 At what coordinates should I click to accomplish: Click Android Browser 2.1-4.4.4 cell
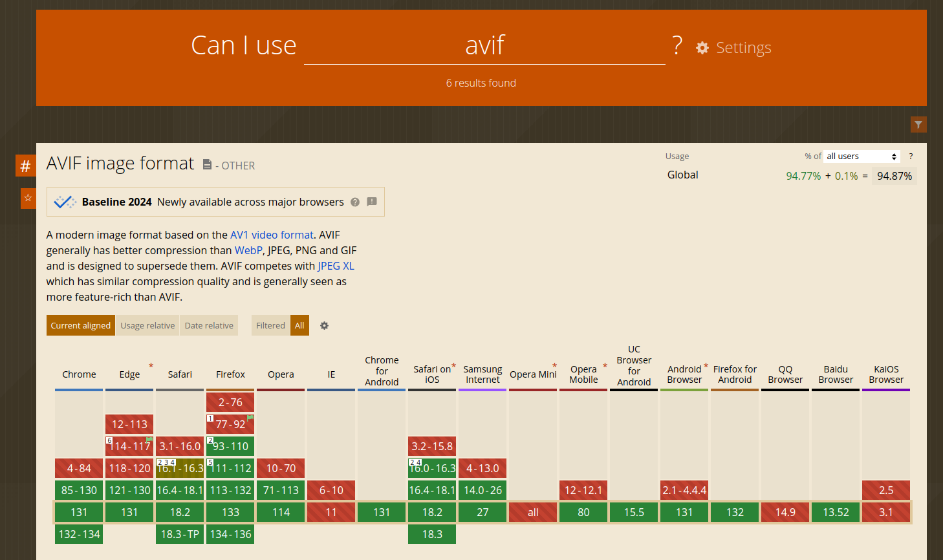click(684, 490)
